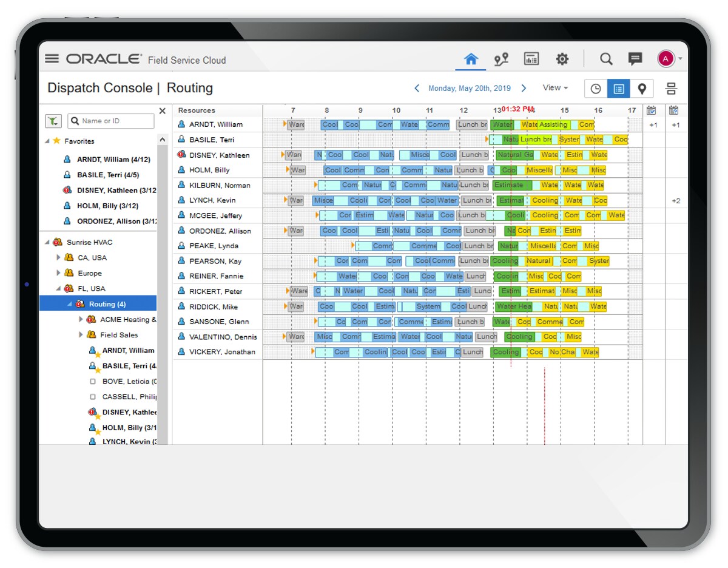
Task: Switch to map view pin button
Action: pos(641,89)
